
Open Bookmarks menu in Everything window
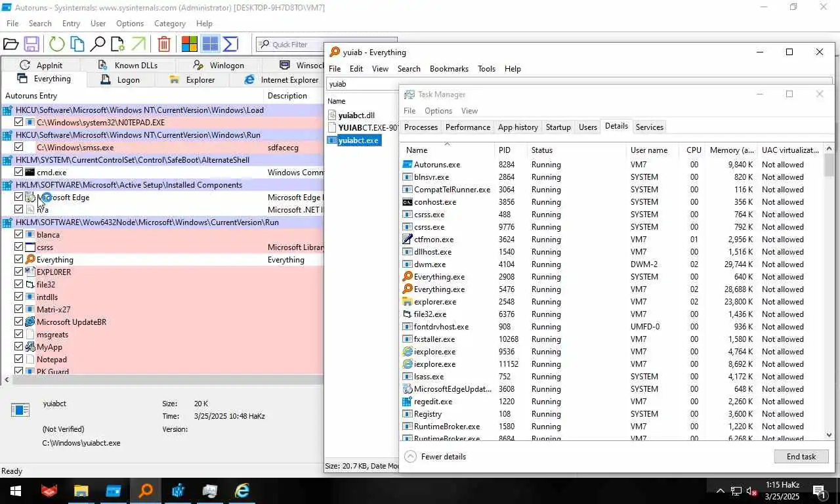point(449,69)
